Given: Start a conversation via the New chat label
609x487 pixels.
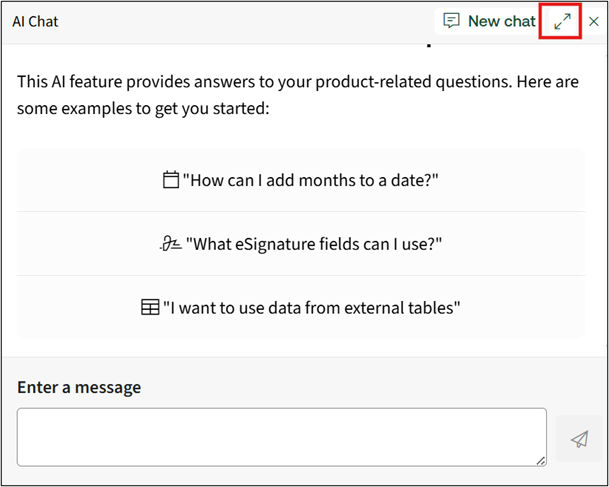Looking at the screenshot, I should (501, 21).
